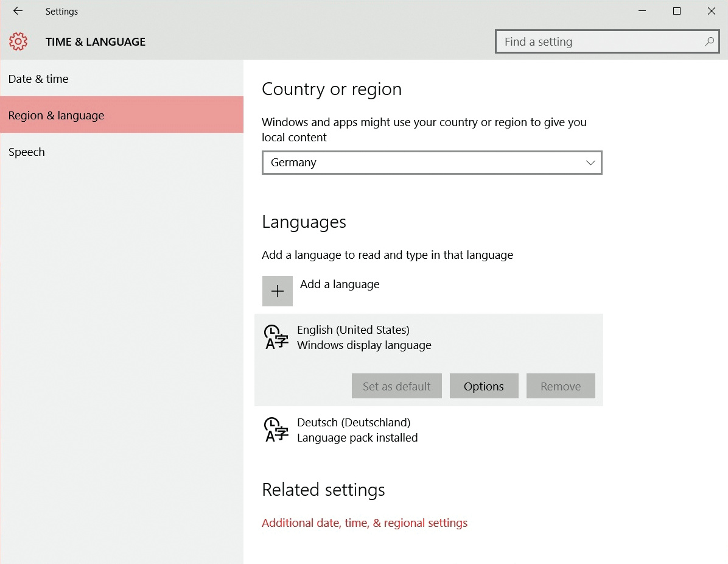
Task: Maximize the Settings window
Action: [x=676, y=11]
